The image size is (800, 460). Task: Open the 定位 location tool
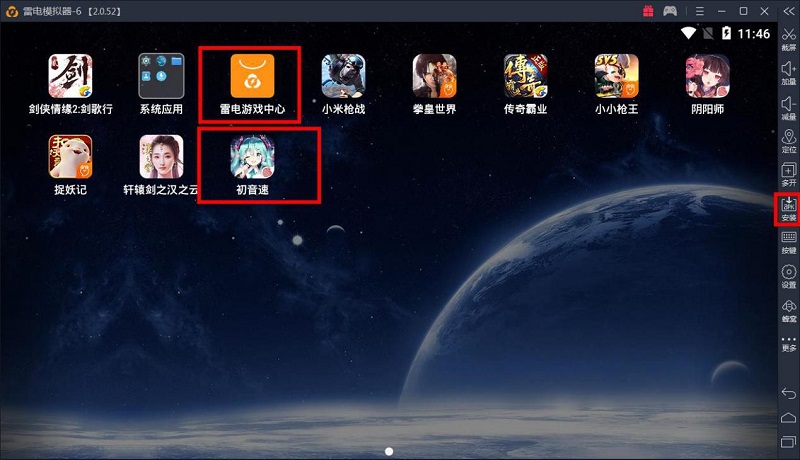point(788,142)
